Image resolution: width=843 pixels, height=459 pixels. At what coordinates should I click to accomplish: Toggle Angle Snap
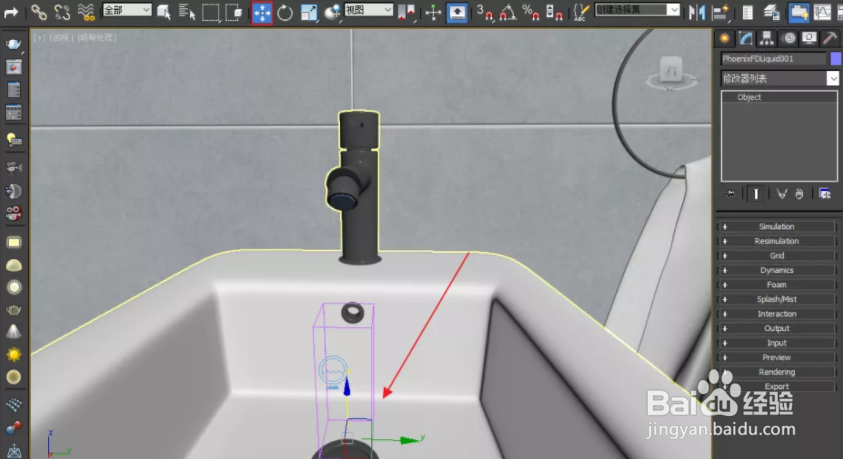coord(508,12)
